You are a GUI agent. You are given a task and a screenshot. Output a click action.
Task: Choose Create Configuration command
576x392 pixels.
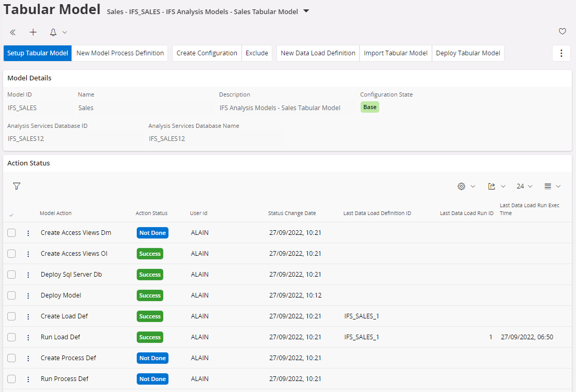(x=207, y=53)
